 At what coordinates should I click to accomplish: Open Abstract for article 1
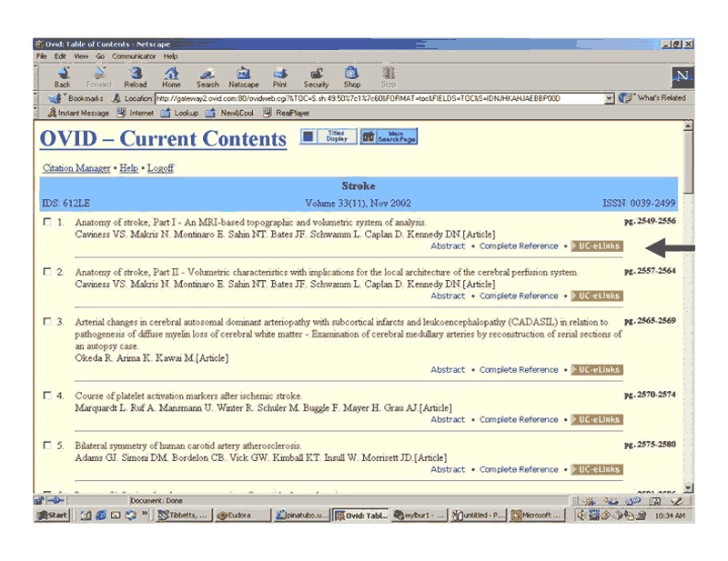coord(448,245)
